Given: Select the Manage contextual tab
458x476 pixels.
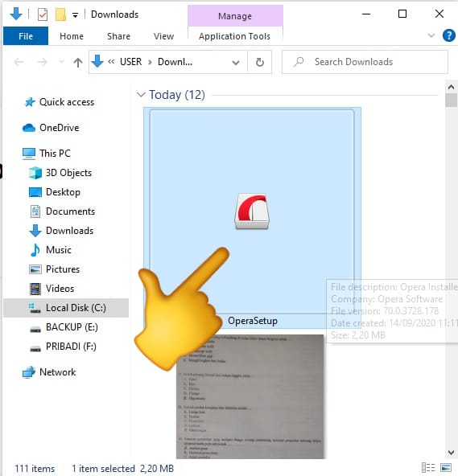Looking at the screenshot, I should [x=235, y=16].
